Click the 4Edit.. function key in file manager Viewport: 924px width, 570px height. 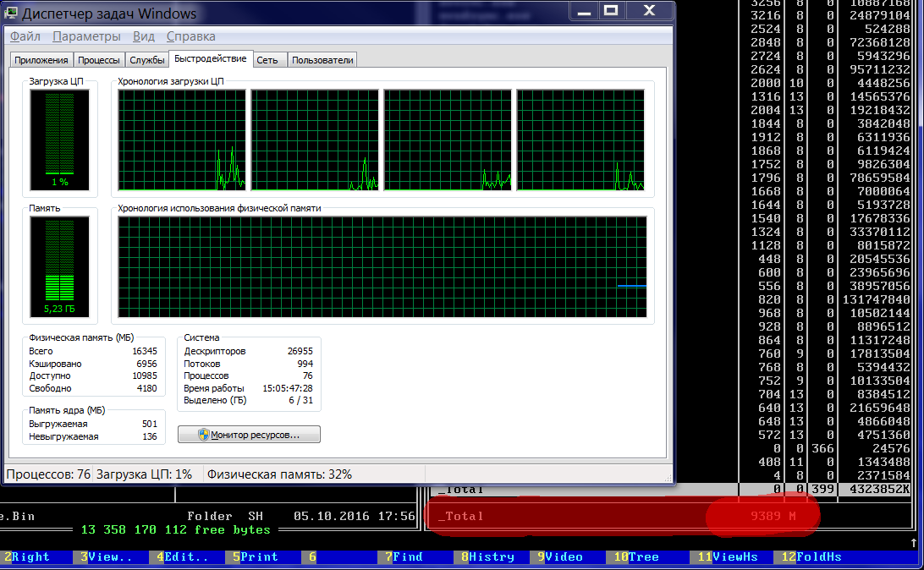point(182,557)
